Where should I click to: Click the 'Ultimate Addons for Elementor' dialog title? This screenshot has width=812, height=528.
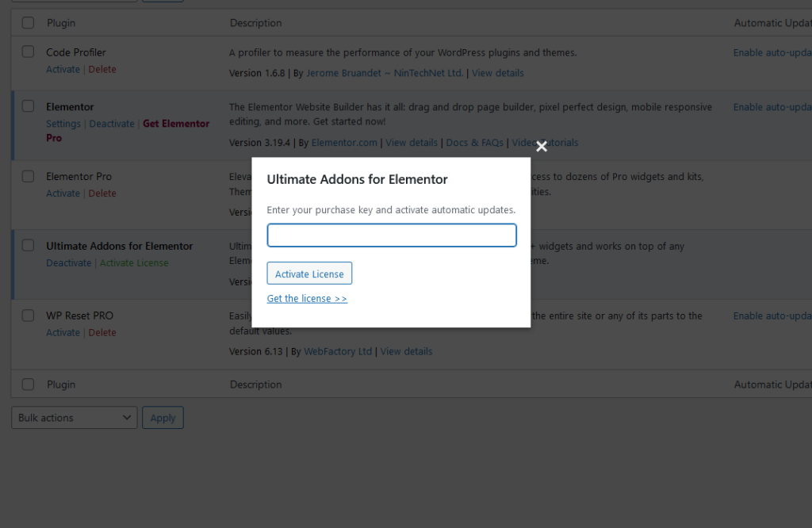click(x=358, y=179)
